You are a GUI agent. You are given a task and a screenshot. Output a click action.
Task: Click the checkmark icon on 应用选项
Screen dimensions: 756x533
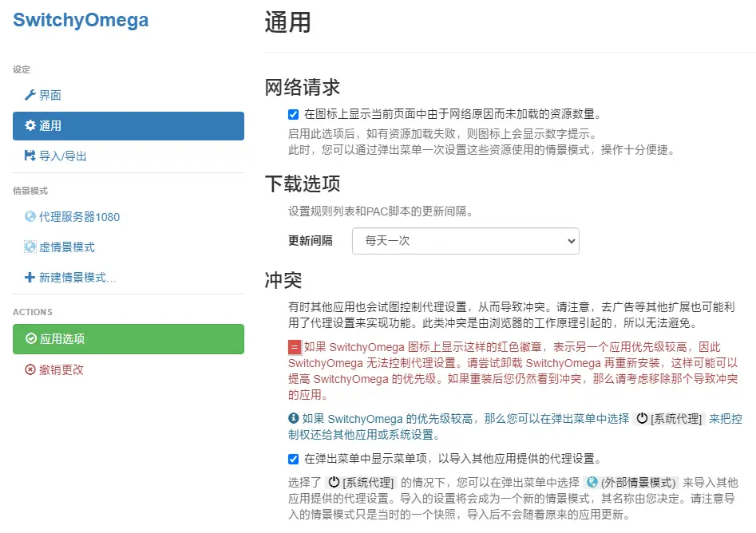click(x=30, y=339)
